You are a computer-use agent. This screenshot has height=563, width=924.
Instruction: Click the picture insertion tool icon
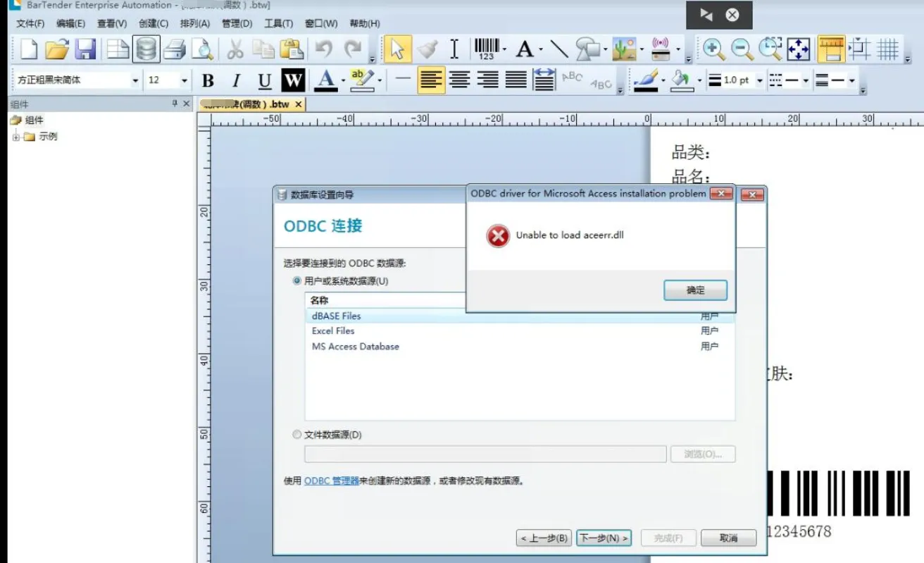pyautogui.click(x=623, y=49)
